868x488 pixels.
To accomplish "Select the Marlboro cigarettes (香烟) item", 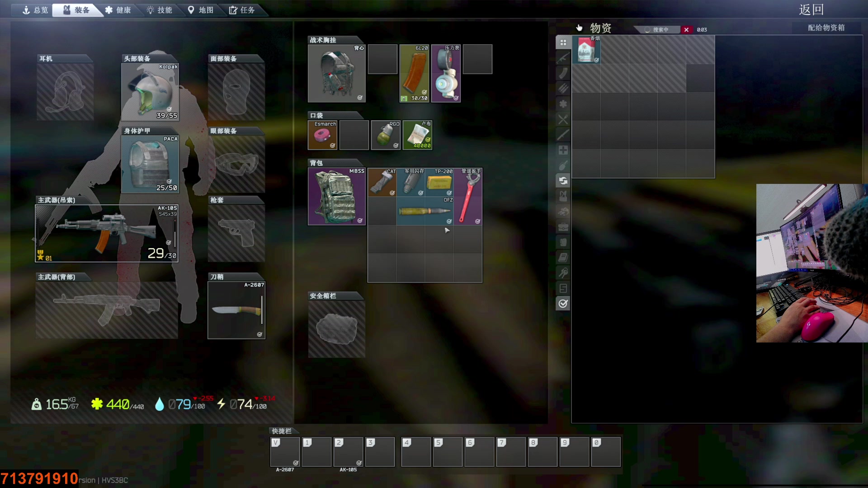I will [586, 50].
